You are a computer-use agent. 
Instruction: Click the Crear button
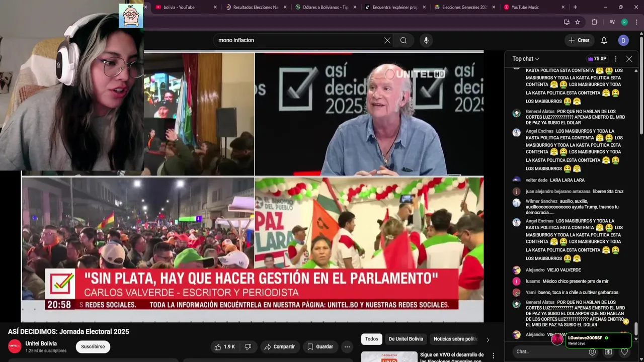point(579,40)
